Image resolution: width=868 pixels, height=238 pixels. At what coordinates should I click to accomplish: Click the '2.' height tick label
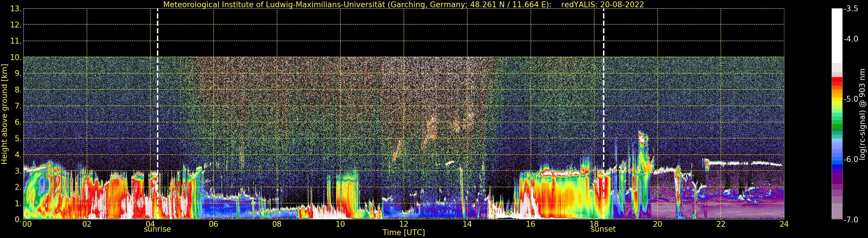click(18, 187)
